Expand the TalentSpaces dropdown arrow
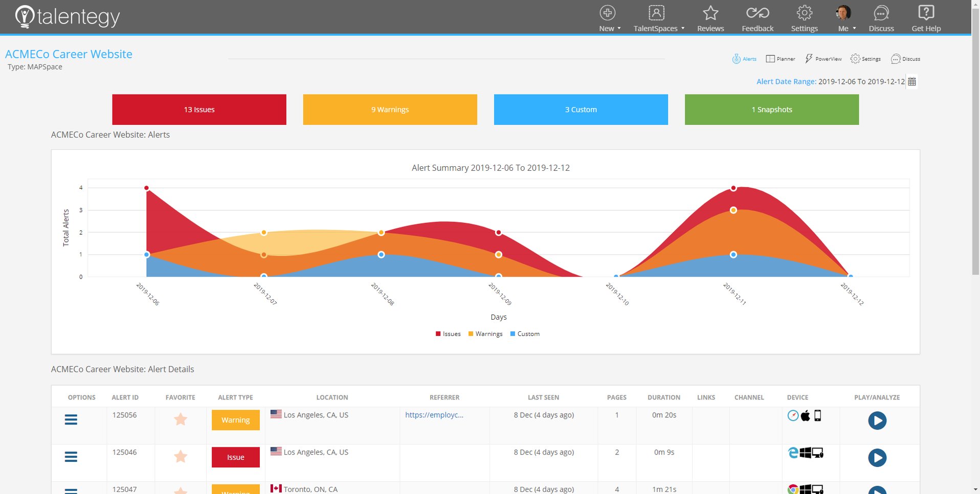980x494 pixels. click(x=683, y=29)
